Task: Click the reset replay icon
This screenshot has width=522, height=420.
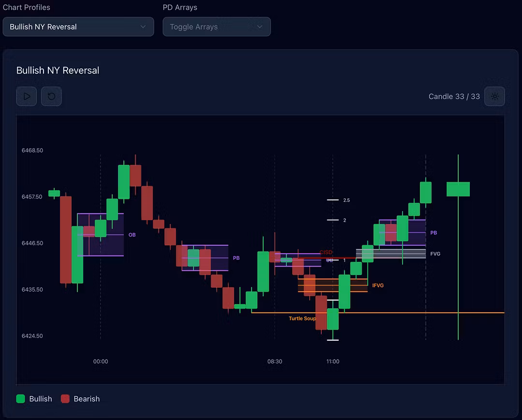Action: point(51,96)
